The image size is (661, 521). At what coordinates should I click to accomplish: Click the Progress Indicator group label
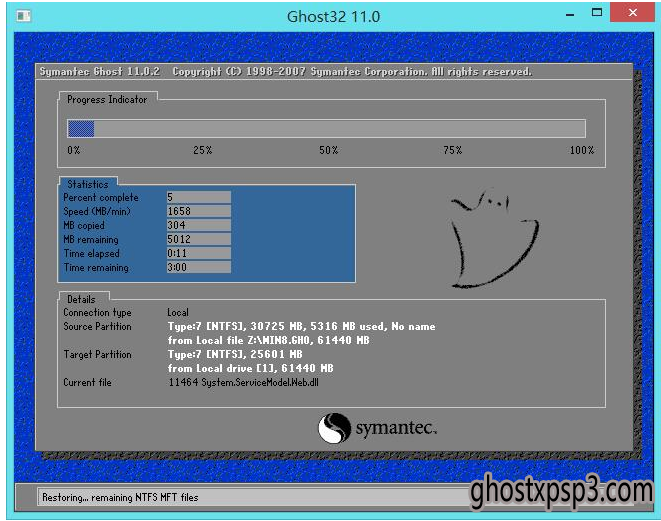107,99
